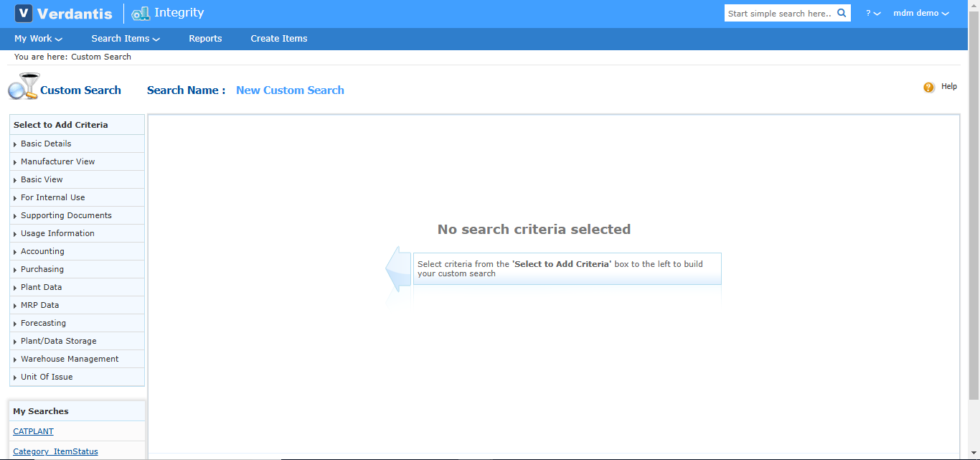Open Create Items from navigation bar
The width and height of the screenshot is (980, 460).
click(278, 39)
